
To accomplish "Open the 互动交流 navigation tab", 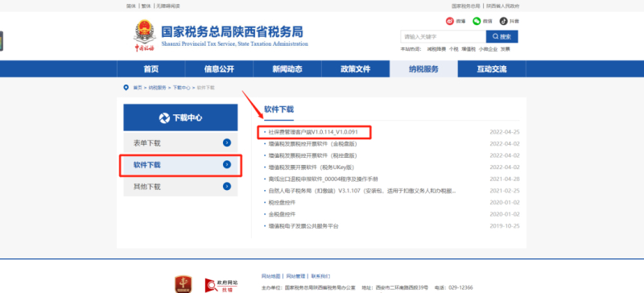I will [x=492, y=69].
